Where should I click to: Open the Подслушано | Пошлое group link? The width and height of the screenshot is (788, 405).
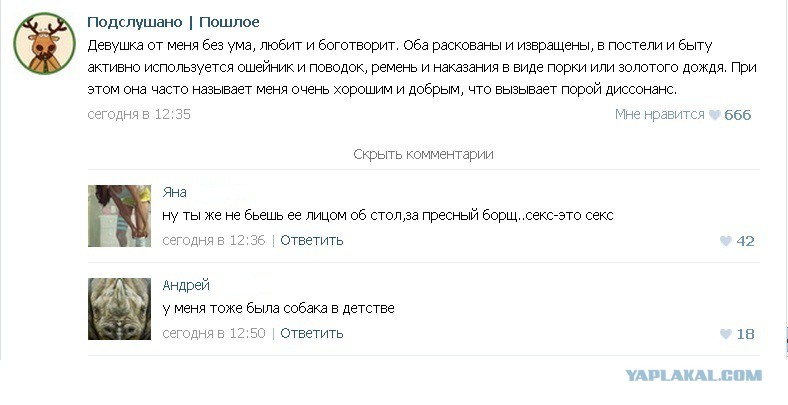click(173, 22)
